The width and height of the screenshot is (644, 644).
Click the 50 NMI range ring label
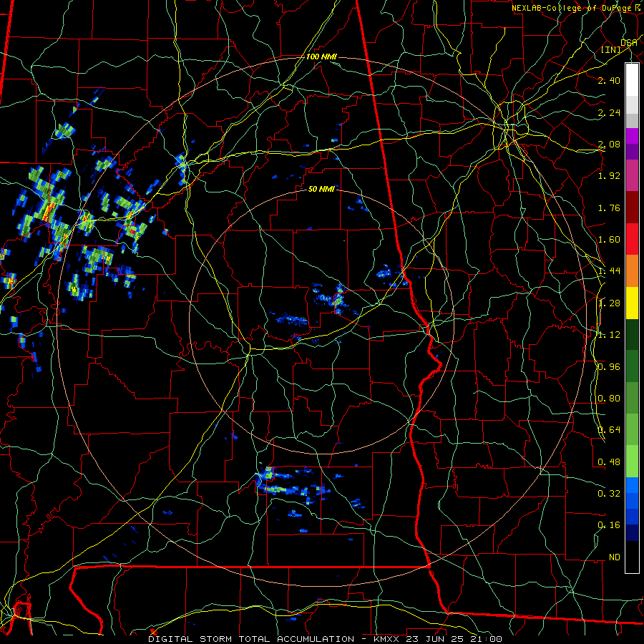(x=321, y=190)
